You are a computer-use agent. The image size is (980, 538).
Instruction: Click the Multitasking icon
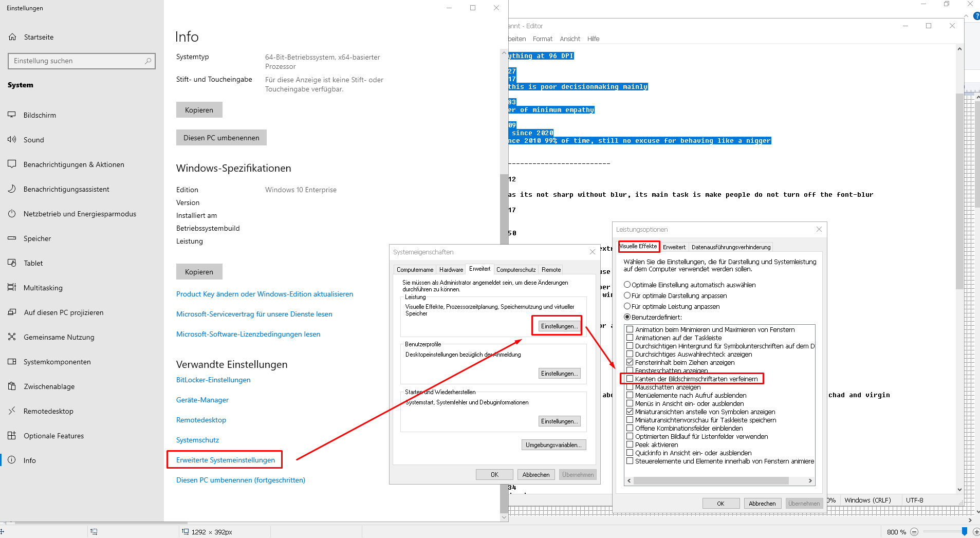[12, 288]
